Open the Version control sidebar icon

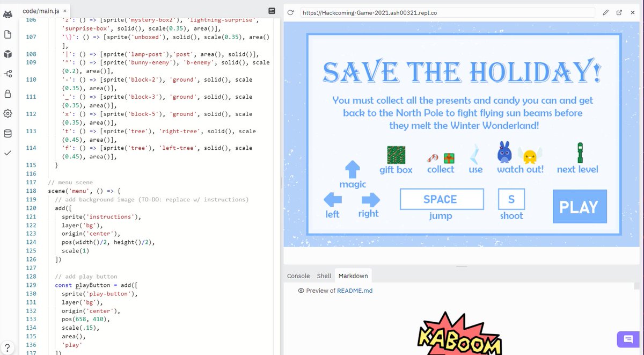click(x=8, y=74)
